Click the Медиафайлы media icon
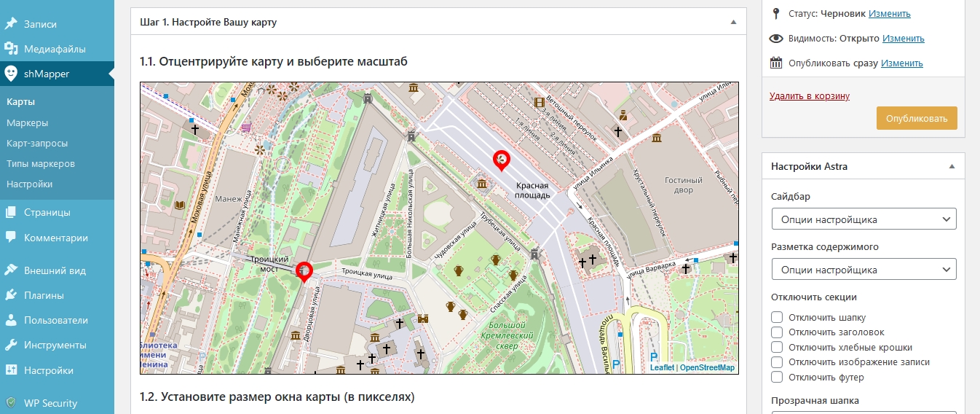The image size is (980, 414). coord(11,49)
